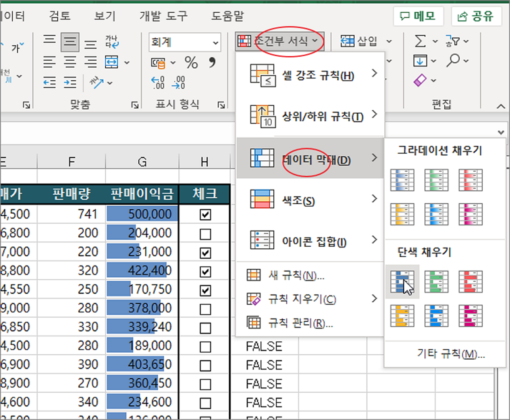
Task: Expand sort and filter dropdown arrow
Action: (x=466, y=41)
